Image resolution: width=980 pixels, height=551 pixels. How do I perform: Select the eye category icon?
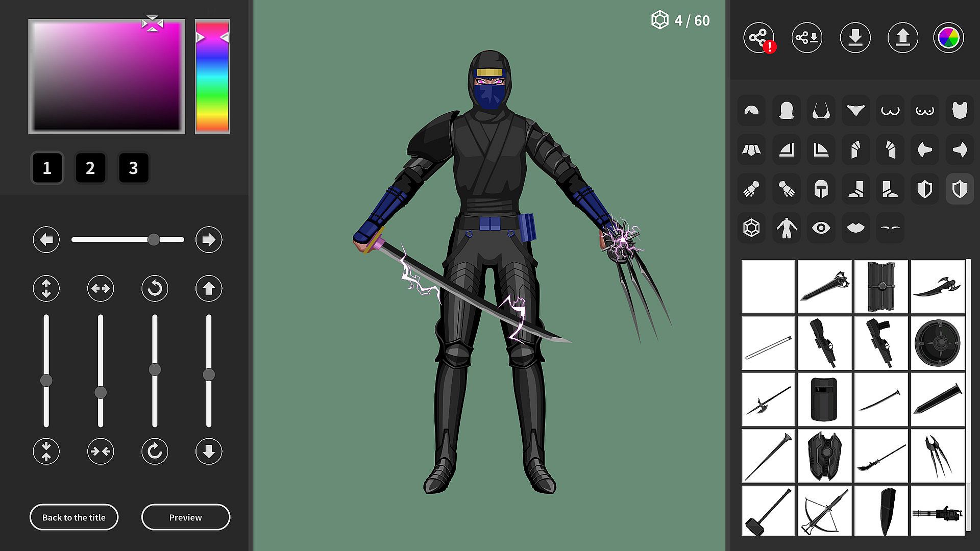[821, 228]
